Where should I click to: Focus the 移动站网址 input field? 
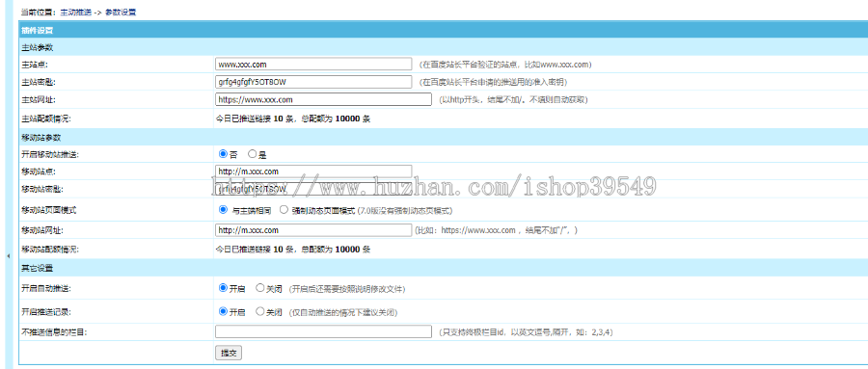tap(313, 229)
